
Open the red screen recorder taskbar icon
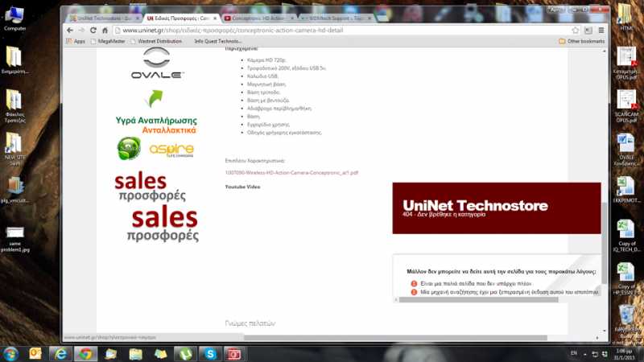click(x=234, y=353)
